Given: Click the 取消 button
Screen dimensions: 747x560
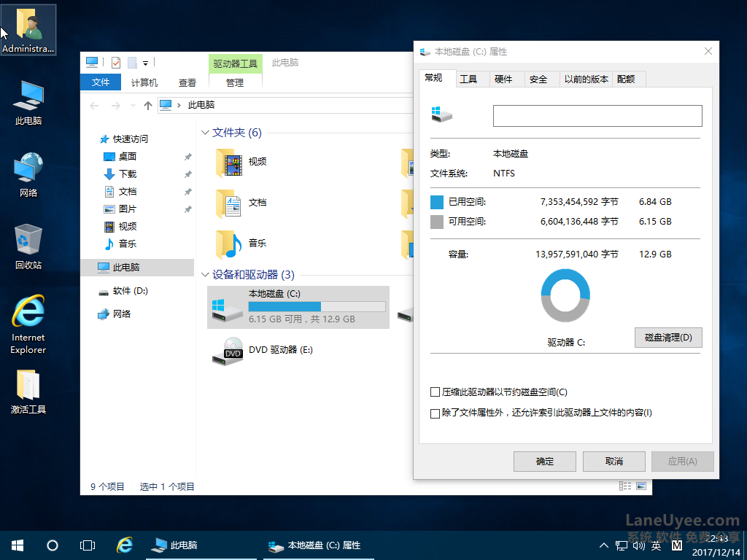Looking at the screenshot, I should 614,462.
